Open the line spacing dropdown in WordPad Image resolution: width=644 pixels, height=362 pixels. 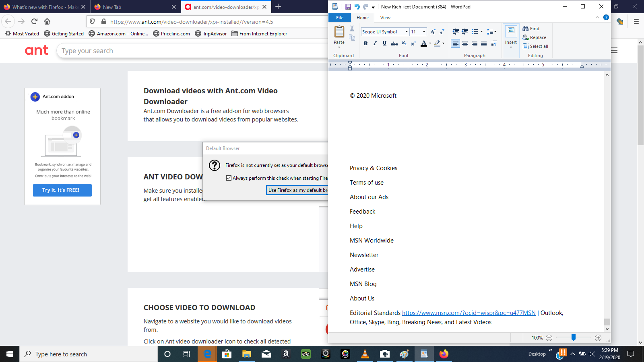[x=491, y=32]
